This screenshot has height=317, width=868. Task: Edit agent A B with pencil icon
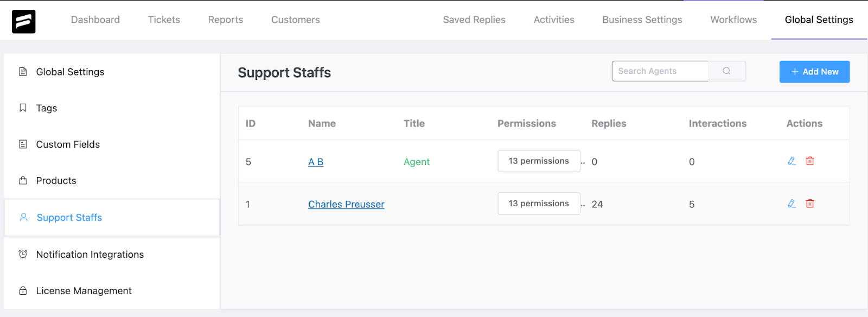(x=792, y=161)
